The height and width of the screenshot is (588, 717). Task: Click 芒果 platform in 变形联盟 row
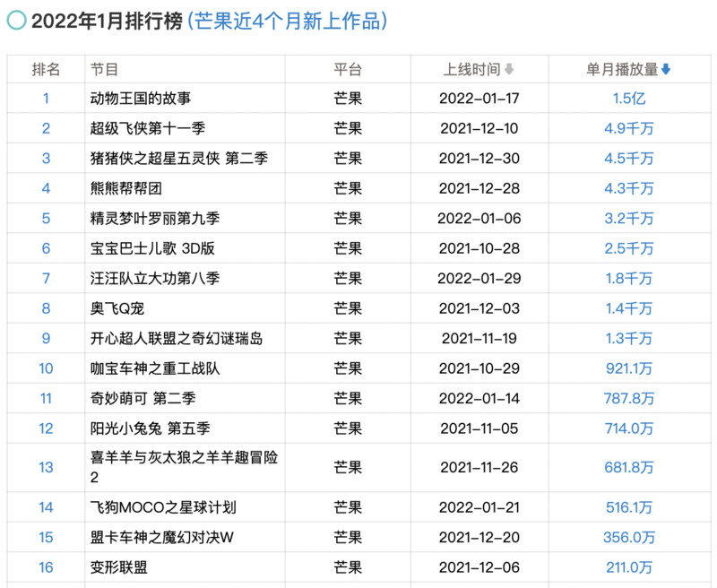[348, 567]
